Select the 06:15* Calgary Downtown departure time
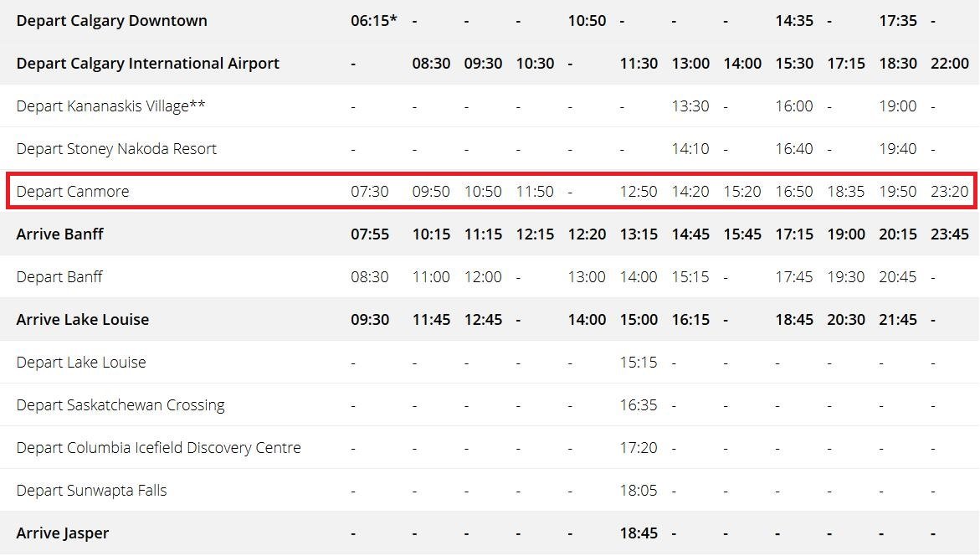 tap(373, 21)
